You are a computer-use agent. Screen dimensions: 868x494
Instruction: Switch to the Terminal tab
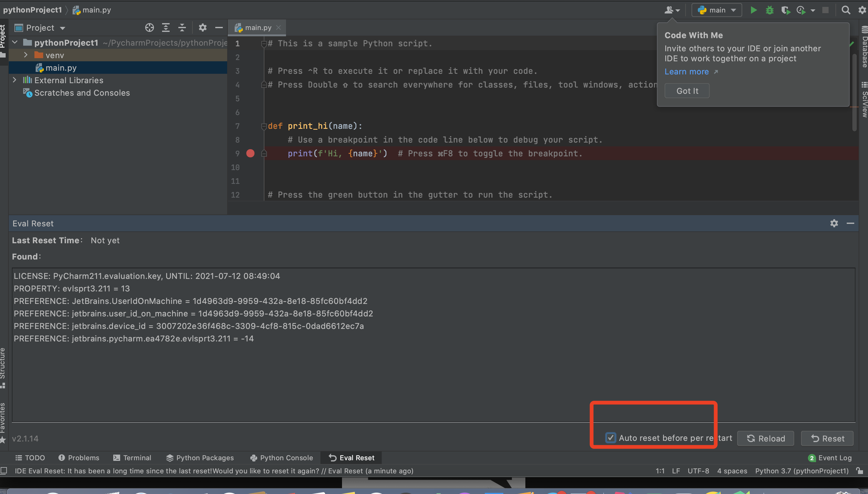point(132,458)
